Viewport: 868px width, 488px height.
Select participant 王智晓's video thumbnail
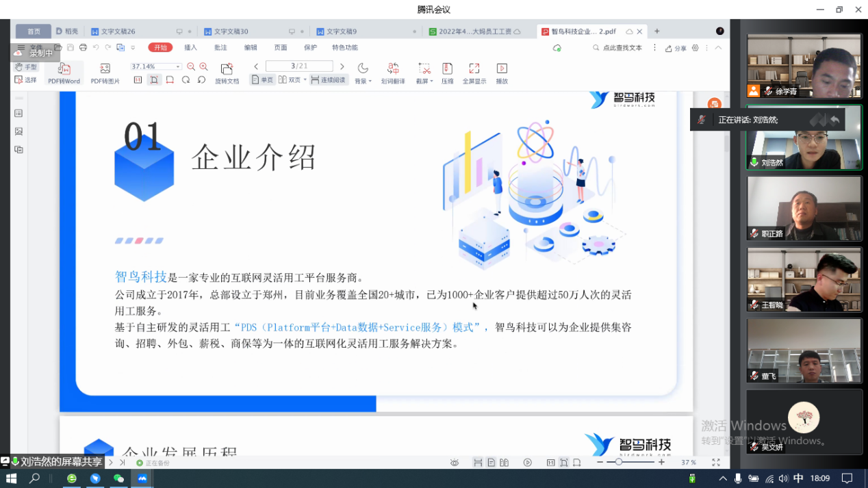click(x=804, y=279)
